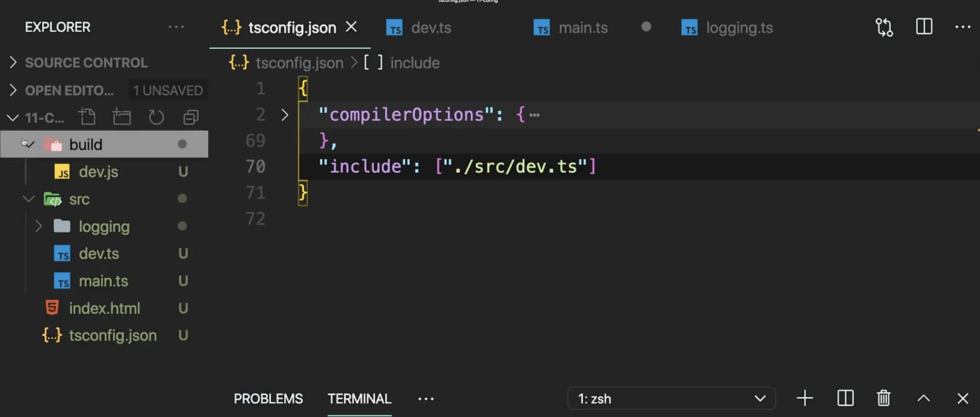The width and height of the screenshot is (980, 417).
Task: Select the Terminal panel tab
Action: [x=359, y=399]
